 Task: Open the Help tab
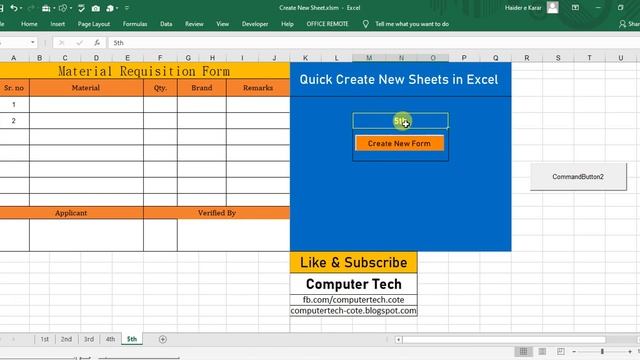click(287, 24)
